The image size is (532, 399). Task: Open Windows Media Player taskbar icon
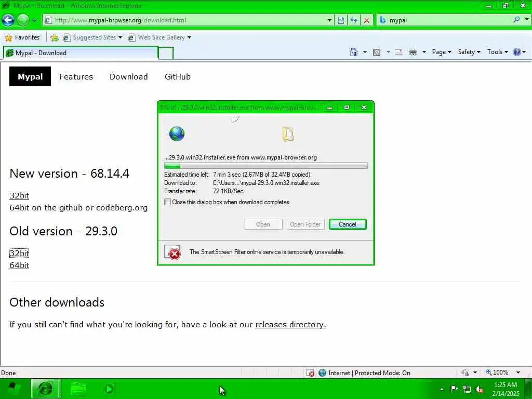(x=109, y=389)
